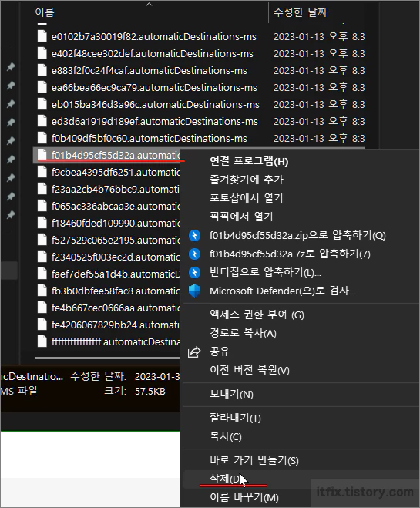Click the Microsoft Defender shield icon
Viewport: 420px width, 508px height.
(x=195, y=291)
